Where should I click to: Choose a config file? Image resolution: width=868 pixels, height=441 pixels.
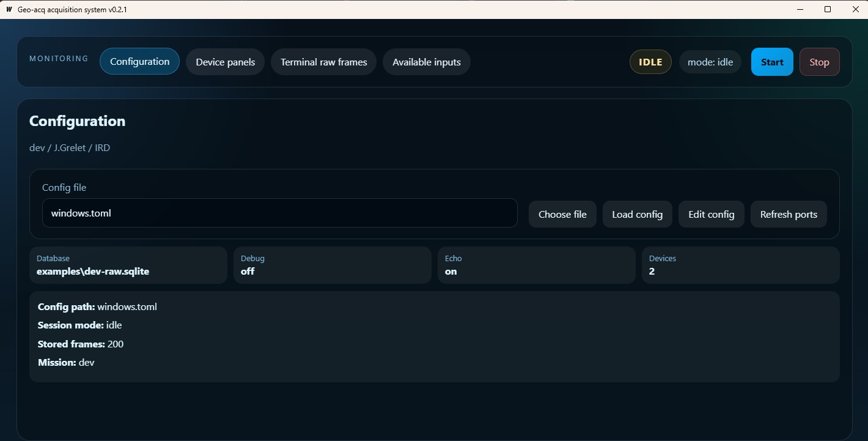(x=562, y=214)
